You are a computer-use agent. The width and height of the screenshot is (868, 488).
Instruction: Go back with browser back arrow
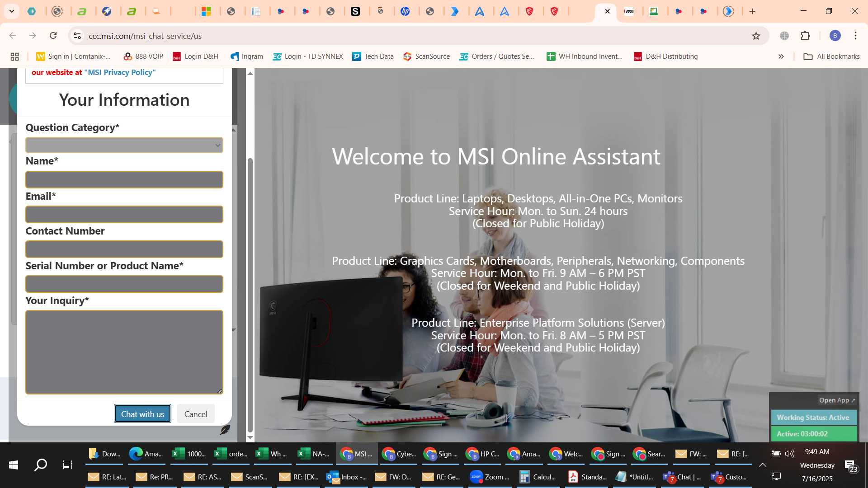pos(13,36)
